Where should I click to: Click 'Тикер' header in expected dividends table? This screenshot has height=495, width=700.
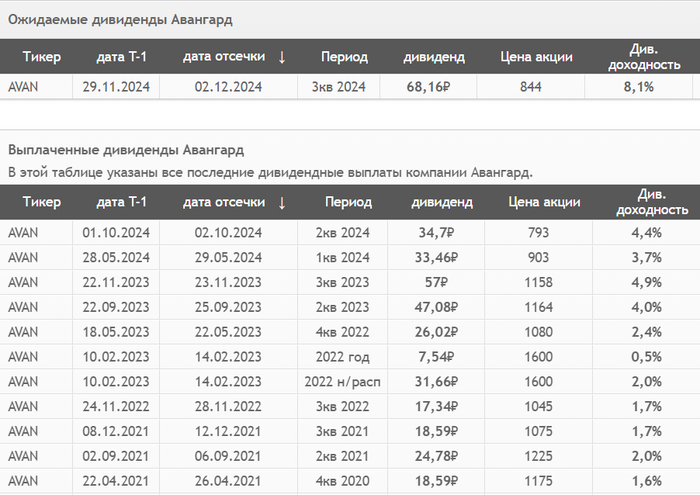tap(42, 57)
